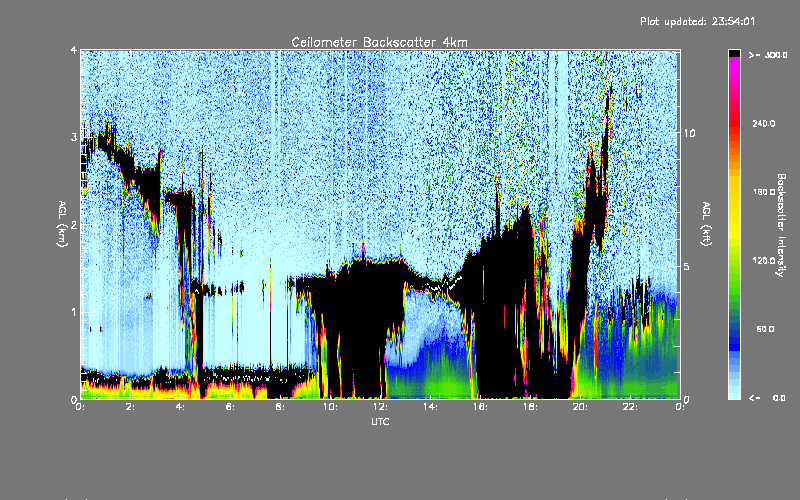Click the '10' tick on AGL (kft) axis

(x=689, y=133)
